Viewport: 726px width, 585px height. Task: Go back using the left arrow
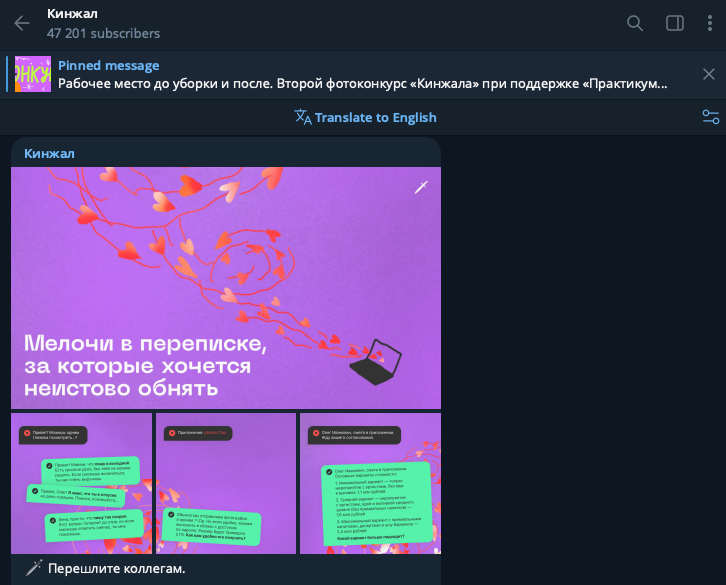[x=22, y=23]
